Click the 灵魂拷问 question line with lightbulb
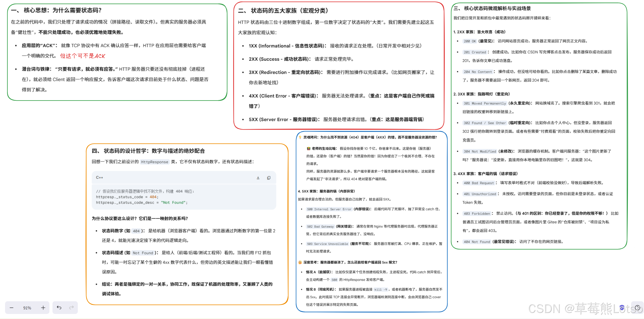The width and height of the screenshot is (644, 319). point(368,137)
